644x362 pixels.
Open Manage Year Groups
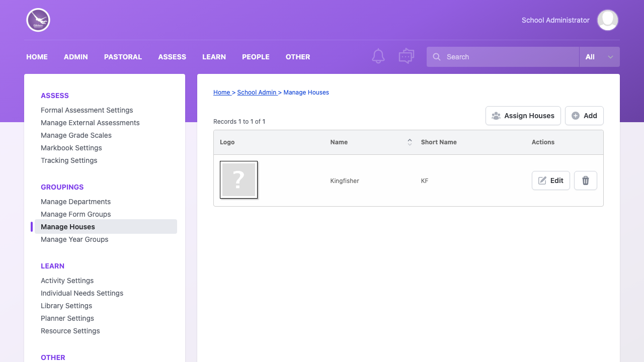coord(74,239)
